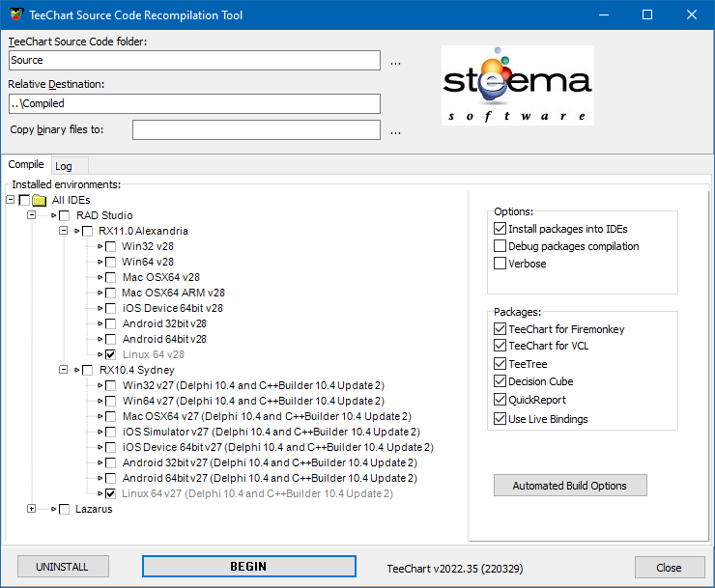Start compilation with BEGIN button
The width and height of the screenshot is (715, 588).
coord(249,567)
